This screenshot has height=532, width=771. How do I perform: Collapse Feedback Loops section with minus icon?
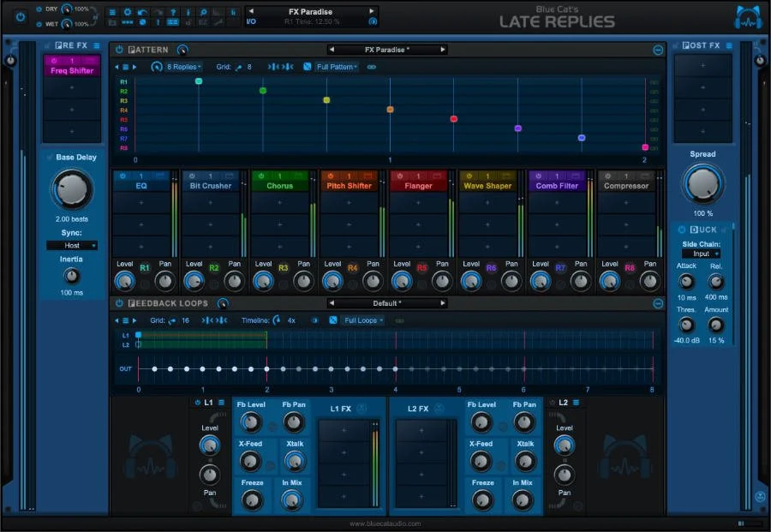pyautogui.click(x=658, y=304)
